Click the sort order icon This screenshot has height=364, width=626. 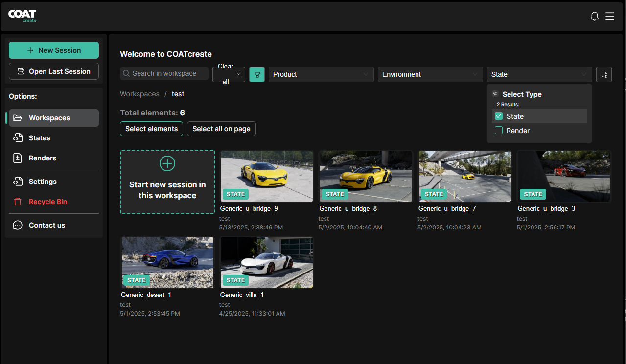click(x=604, y=74)
